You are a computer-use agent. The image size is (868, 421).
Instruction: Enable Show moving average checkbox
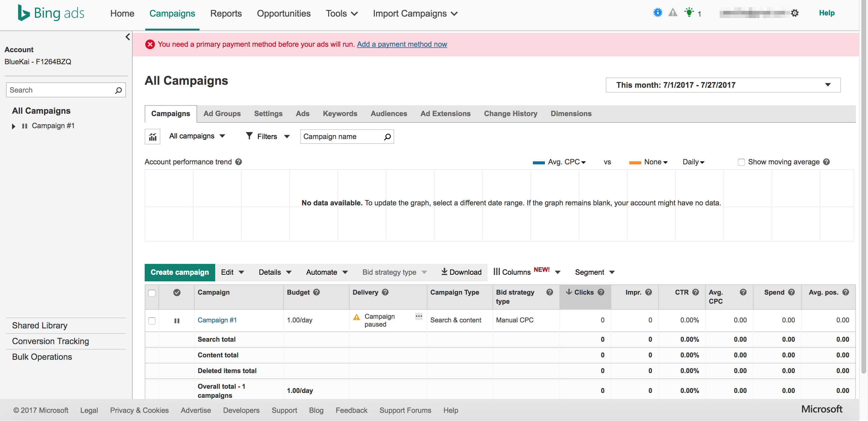coord(741,162)
